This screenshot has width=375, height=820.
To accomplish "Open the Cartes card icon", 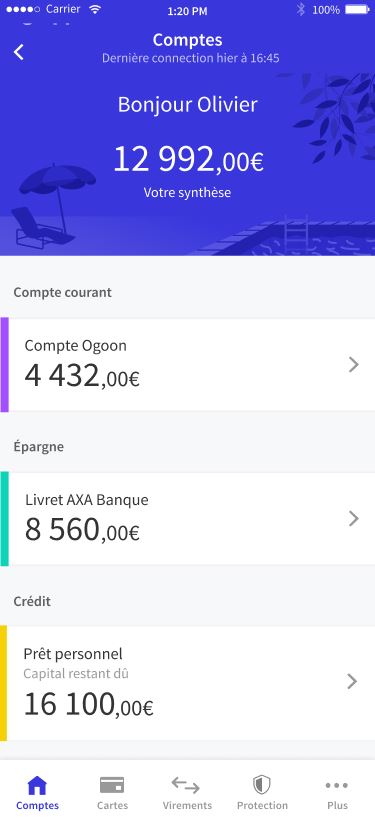I will (x=112, y=785).
